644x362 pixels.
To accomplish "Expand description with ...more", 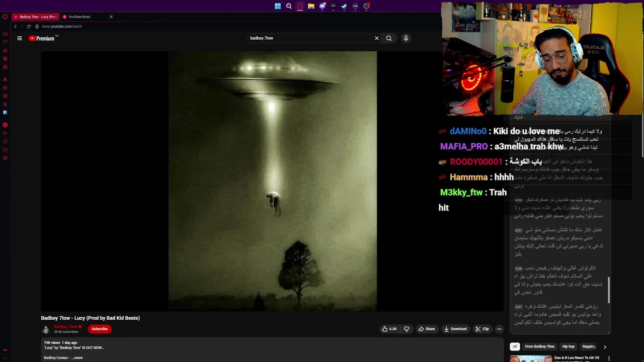I will click(x=77, y=357).
